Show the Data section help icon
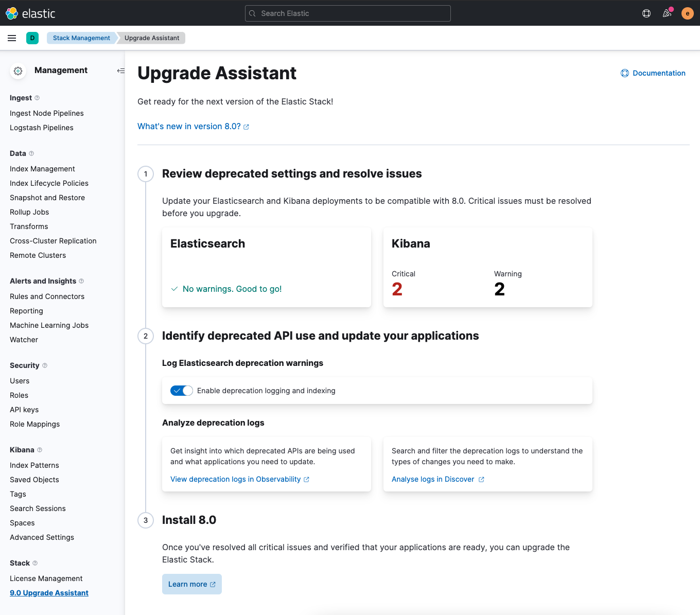700x615 pixels. 31,153
